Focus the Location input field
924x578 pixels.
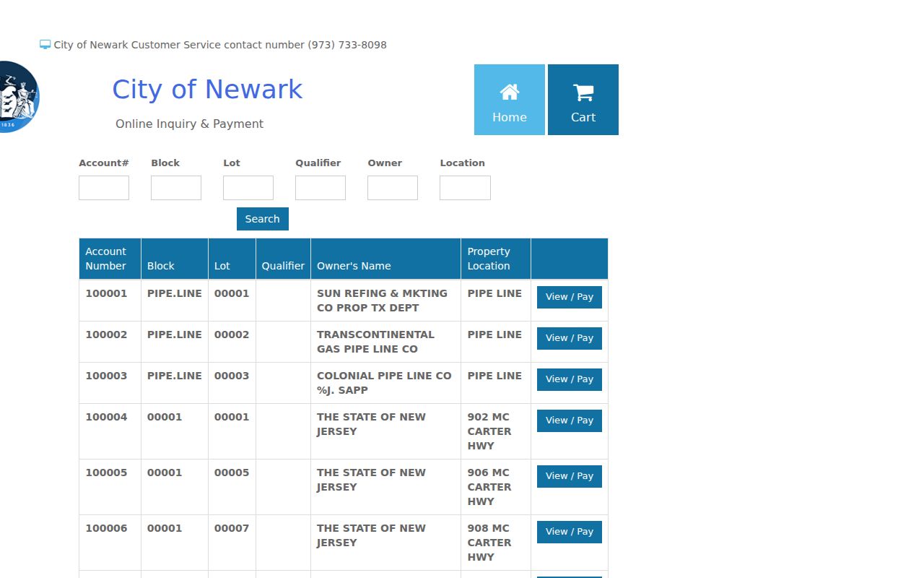465,188
